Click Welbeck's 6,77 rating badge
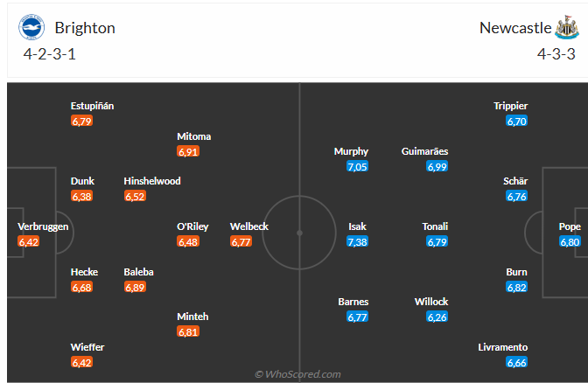The height and width of the screenshot is (383, 588). click(x=241, y=242)
